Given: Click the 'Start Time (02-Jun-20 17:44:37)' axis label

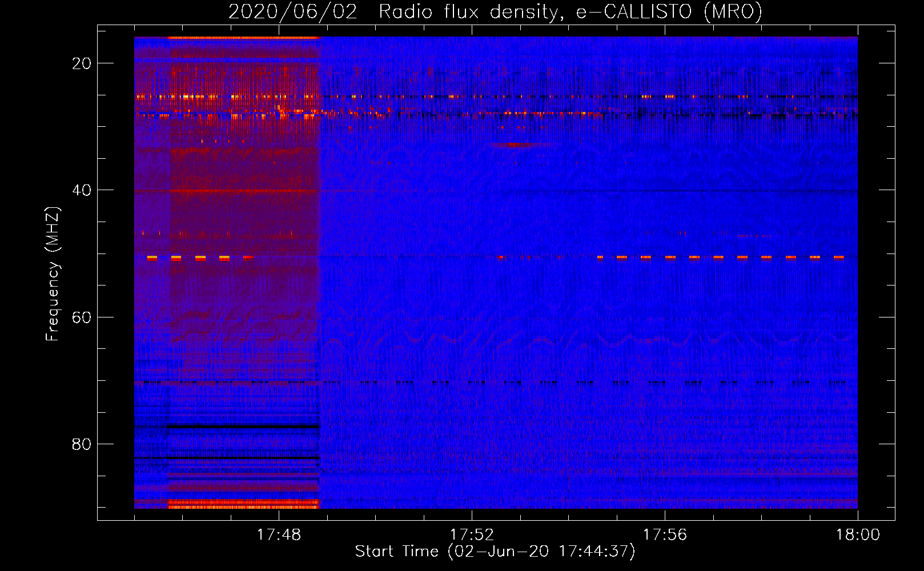Looking at the screenshot, I should (495, 552).
